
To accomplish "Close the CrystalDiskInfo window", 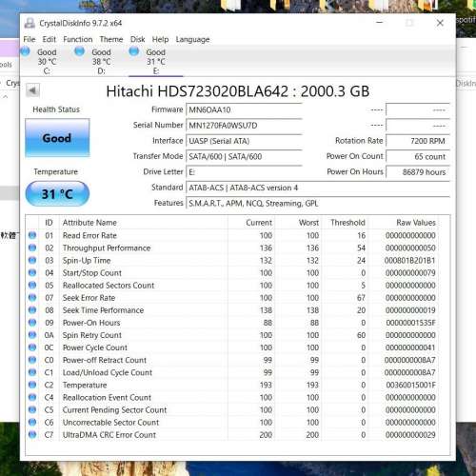I will (440, 23).
